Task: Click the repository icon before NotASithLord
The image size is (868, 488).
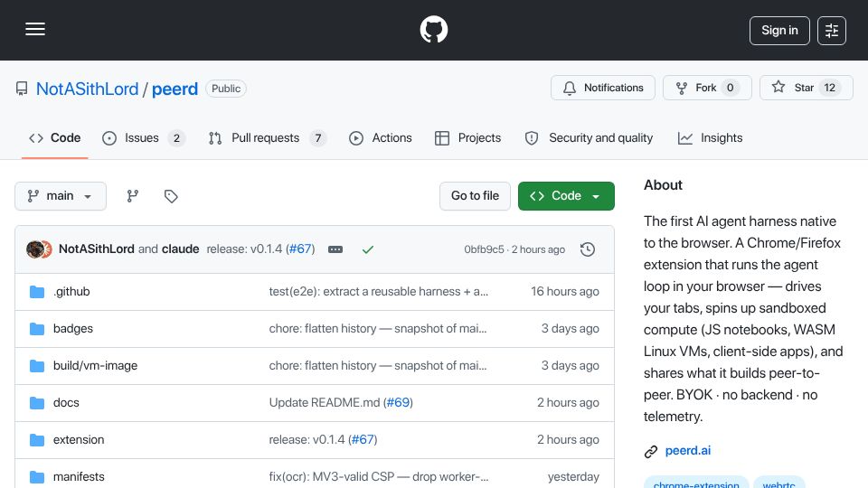Action: (22, 89)
